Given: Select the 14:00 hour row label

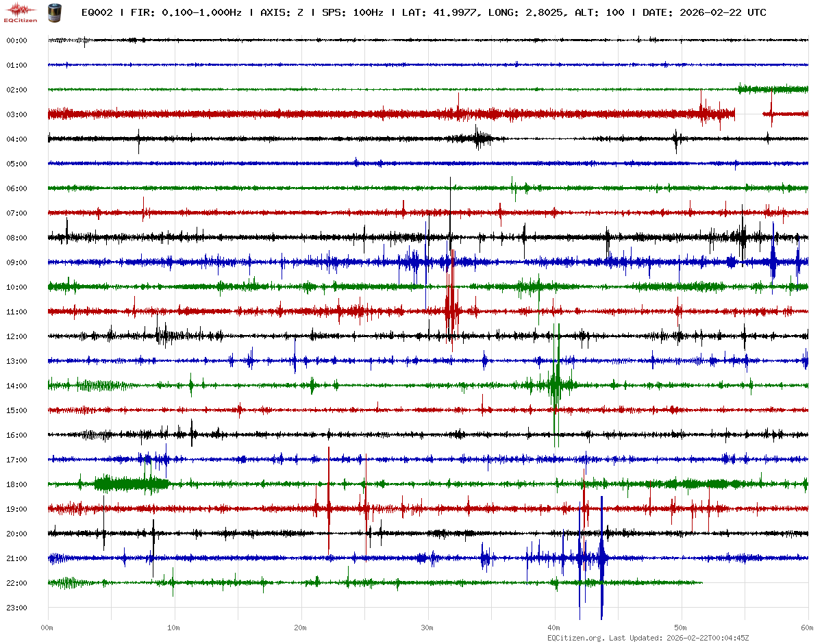Looking at the screenshot, I should pos(16,386).
